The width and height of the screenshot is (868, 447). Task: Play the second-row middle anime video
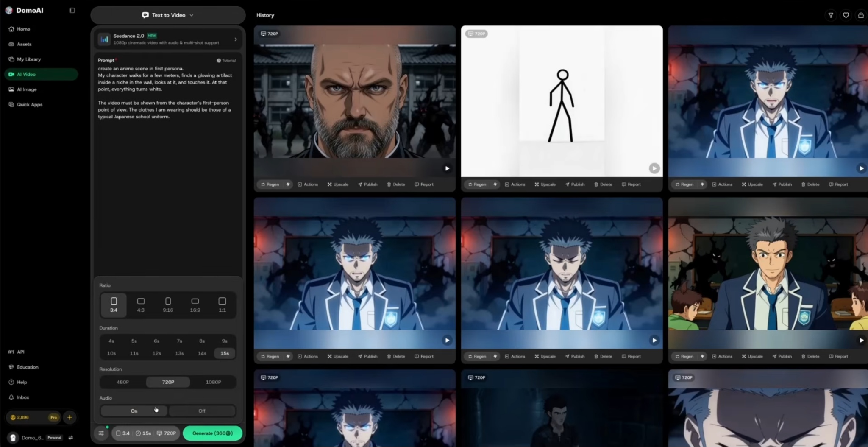[x=654, y=340]
